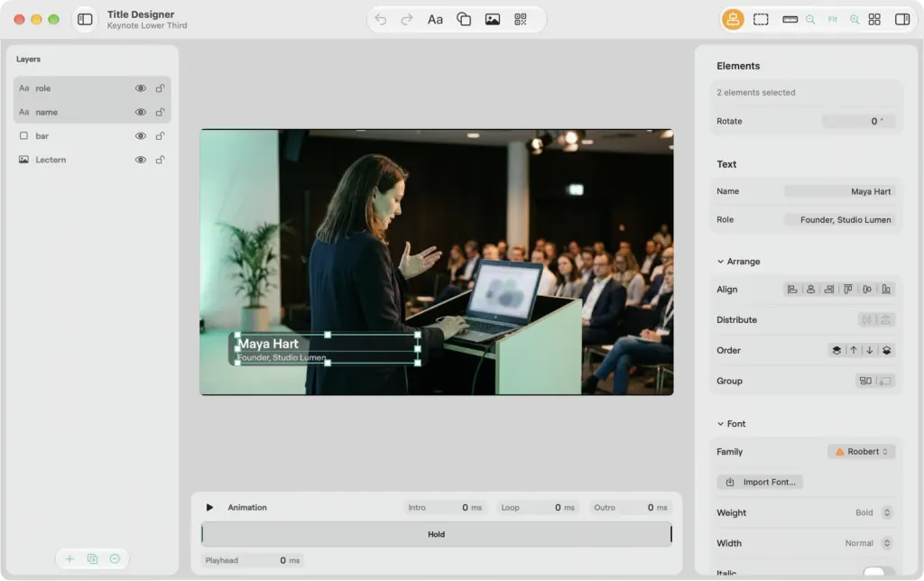The image size is (924, 581).
Task: Edit the Rotate angle field
Action: (859, 122)
